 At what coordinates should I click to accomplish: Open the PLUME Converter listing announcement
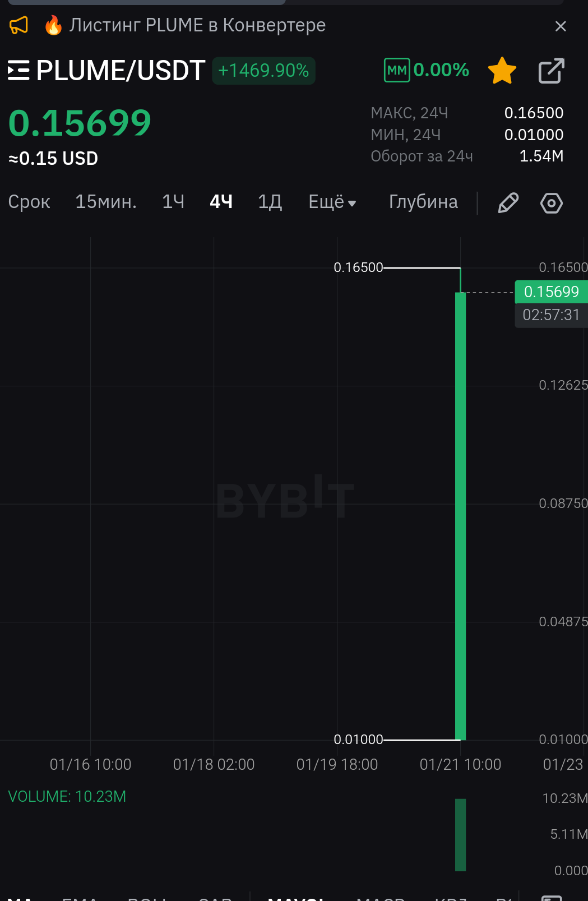[197, 25]
